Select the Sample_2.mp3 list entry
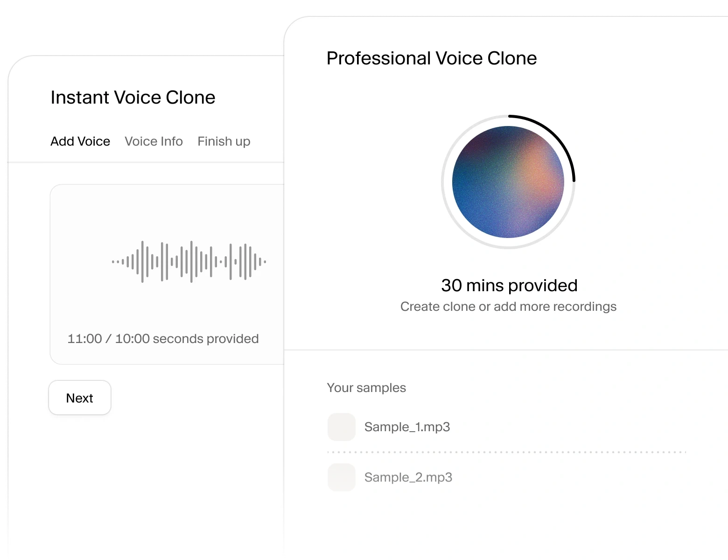 point(408,477)
